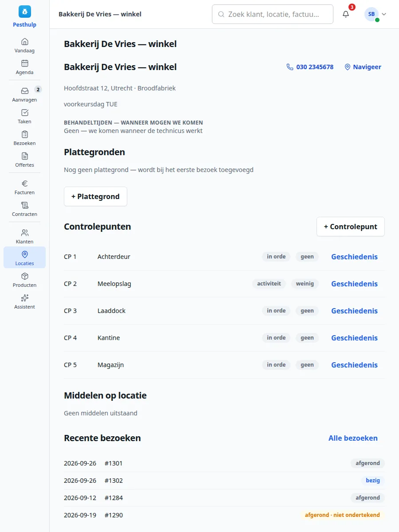The height and width of the screenshot is (532, 399).
Task: Open Geschiedenis for CP 5 Magazijn
Action: point(354,365)
